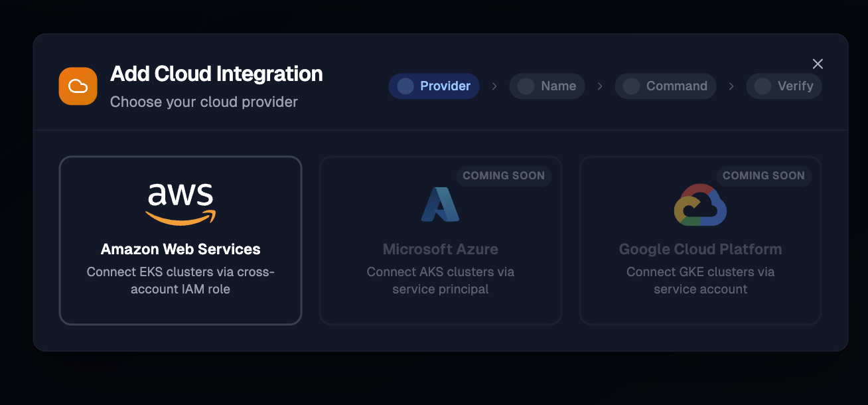Click the orange cloud integration icon

coord(78,86)
